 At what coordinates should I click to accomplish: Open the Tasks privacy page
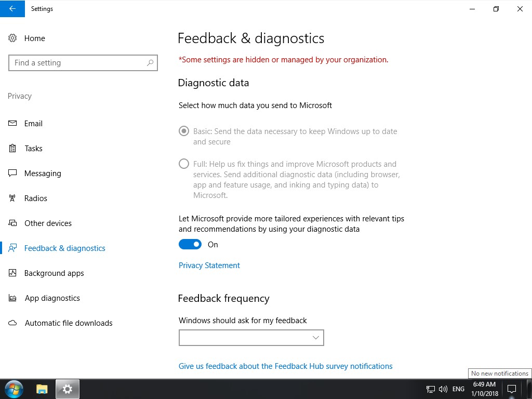click(x=34, y=148)
